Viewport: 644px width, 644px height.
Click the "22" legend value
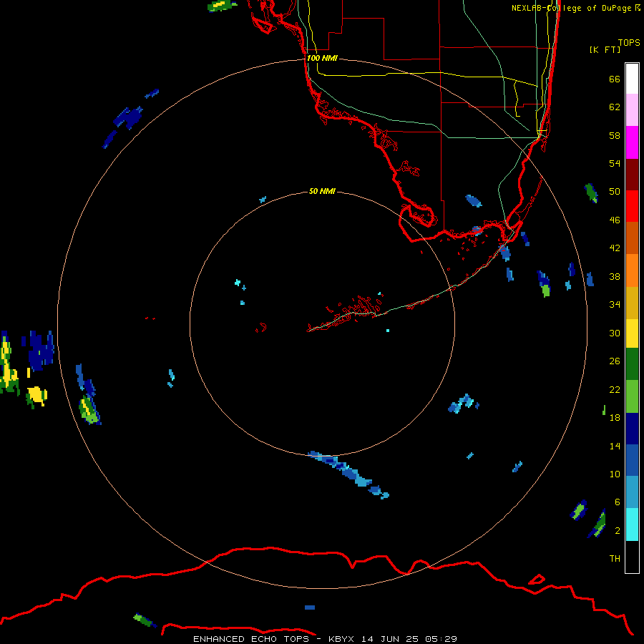[615, 389]
